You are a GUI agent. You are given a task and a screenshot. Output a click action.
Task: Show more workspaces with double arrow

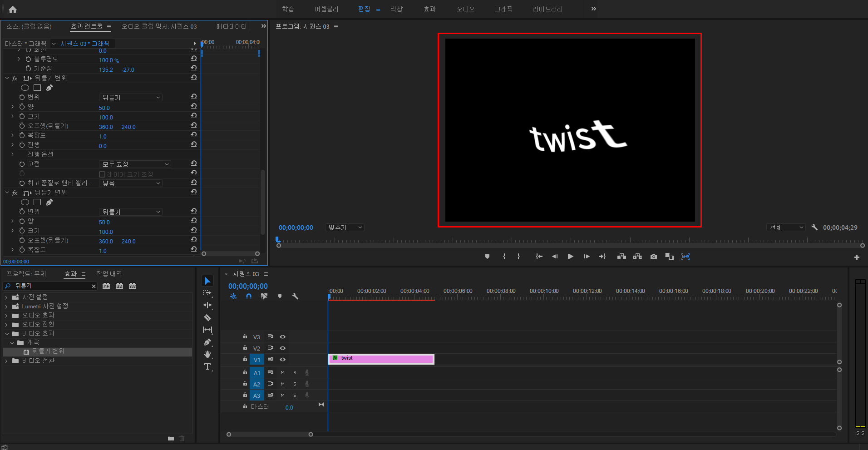pos(593,9)
